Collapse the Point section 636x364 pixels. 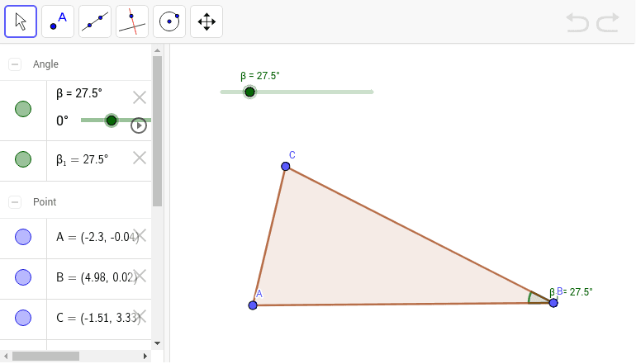coord(15,202)
